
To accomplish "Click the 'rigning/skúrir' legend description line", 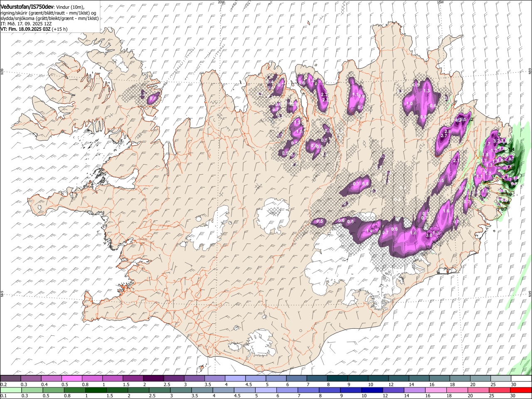I will click(x=48, y=13).
